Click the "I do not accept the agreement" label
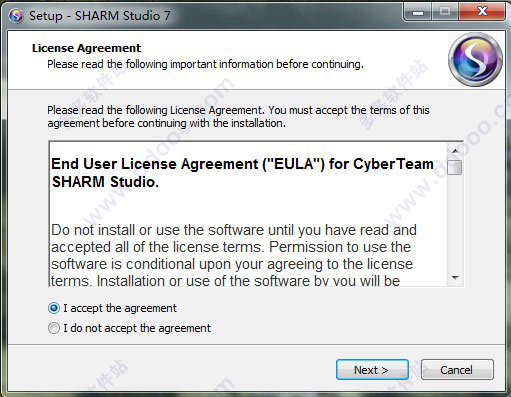Image resolution: width=511 pixels, height=397 pixels. (137, 328)
